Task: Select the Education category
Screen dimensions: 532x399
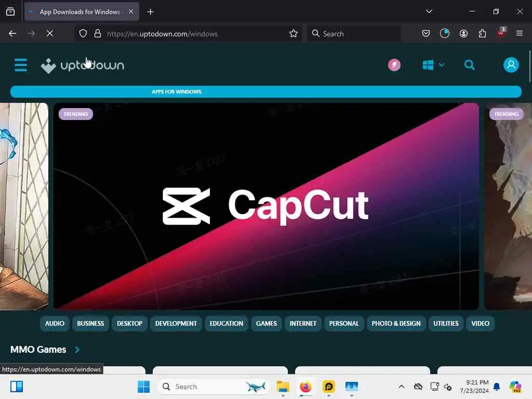Action: point(227,323)
